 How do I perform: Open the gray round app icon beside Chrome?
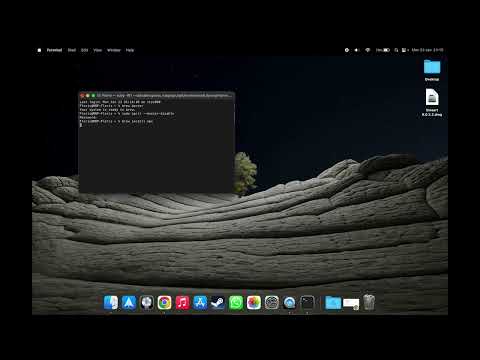click(x=147, y=303)
